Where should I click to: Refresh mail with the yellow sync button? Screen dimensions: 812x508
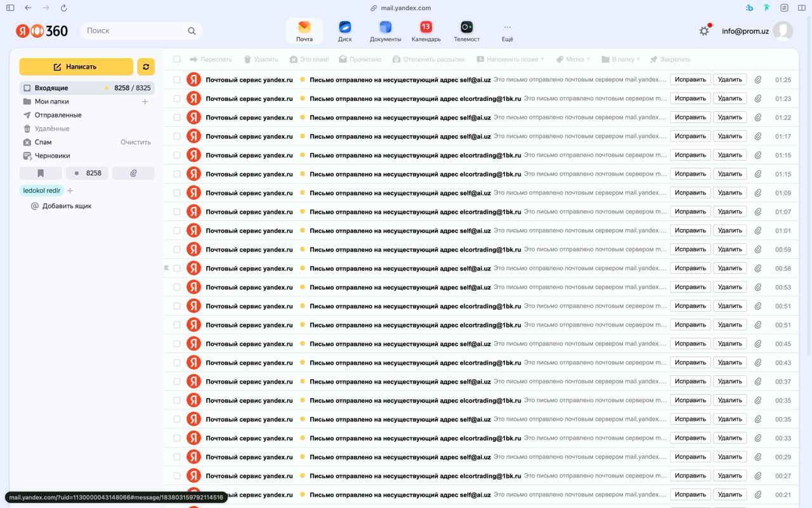pos(146,67)
